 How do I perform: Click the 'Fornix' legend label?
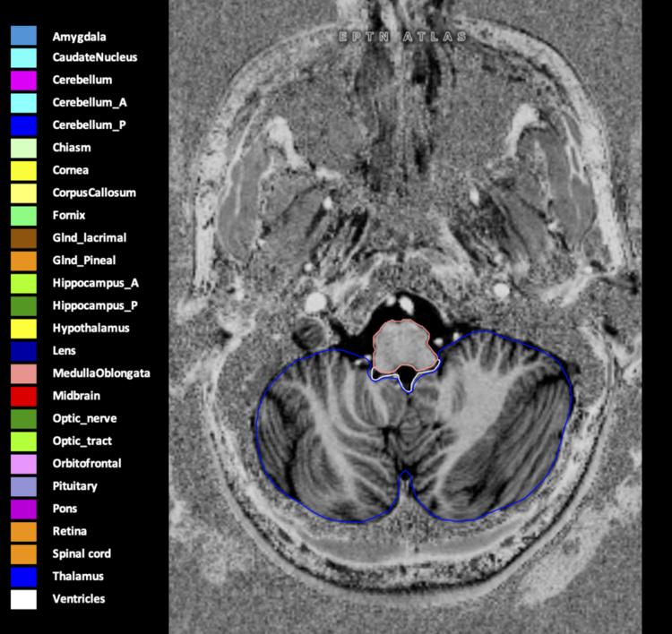tap(69, 215)
